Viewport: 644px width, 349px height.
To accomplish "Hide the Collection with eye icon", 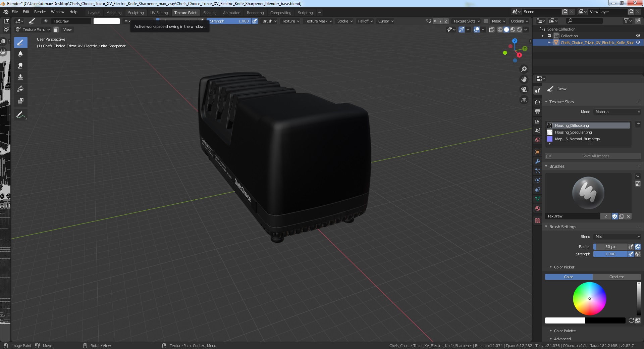I will (638, 36).
